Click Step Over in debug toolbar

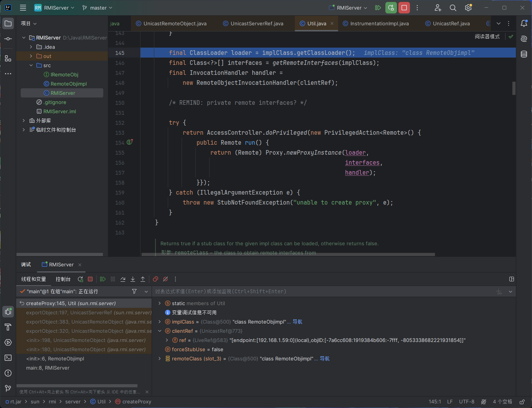(123, 279)
